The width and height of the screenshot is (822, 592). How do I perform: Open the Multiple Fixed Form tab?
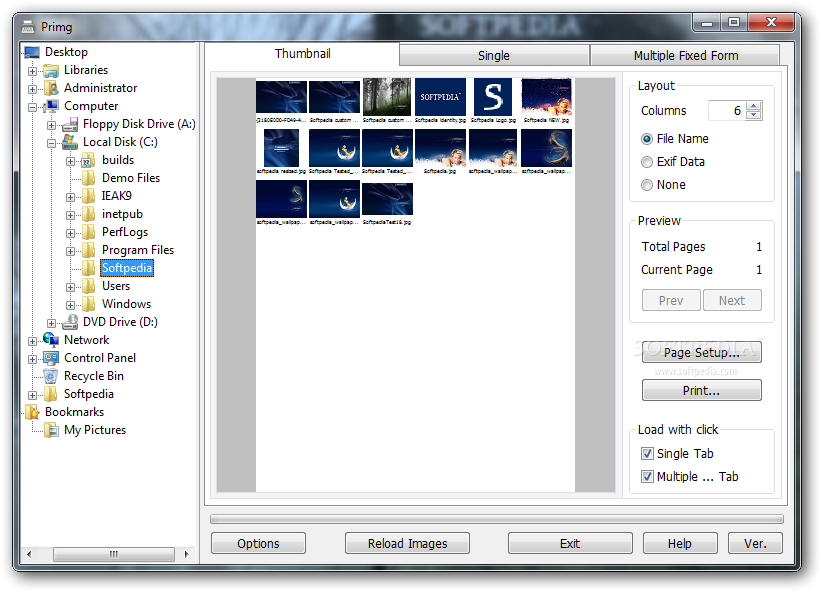tap(685, 56)
